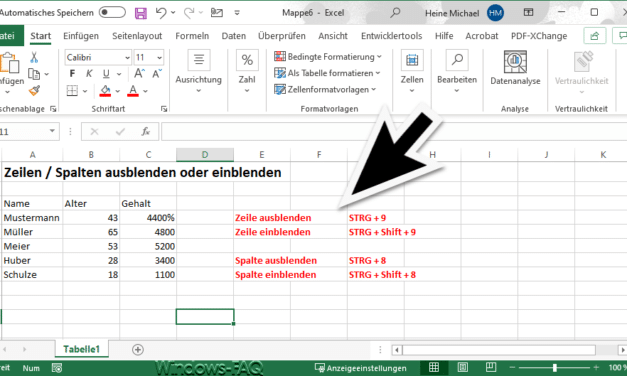Click the formula cancel X icon

point(94,132)
